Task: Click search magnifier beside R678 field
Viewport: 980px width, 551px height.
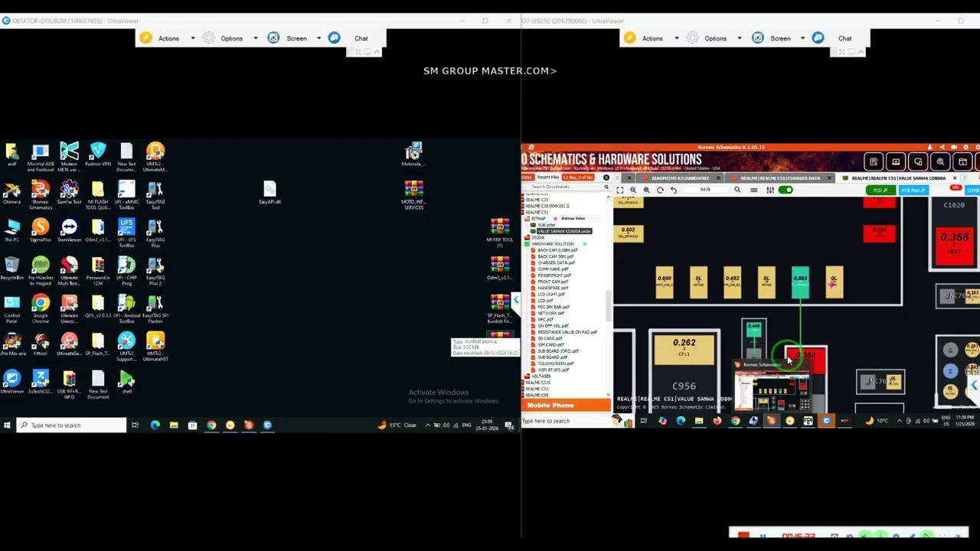Action: (x=737, y=190)
